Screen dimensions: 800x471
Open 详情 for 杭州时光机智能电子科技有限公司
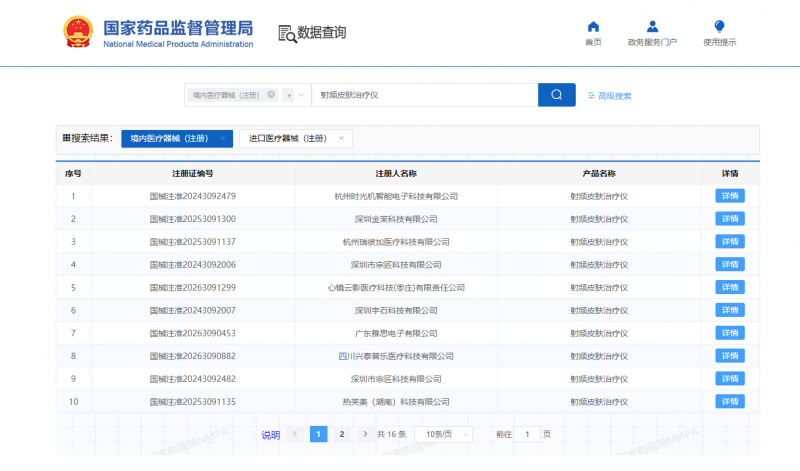[730, 196]
